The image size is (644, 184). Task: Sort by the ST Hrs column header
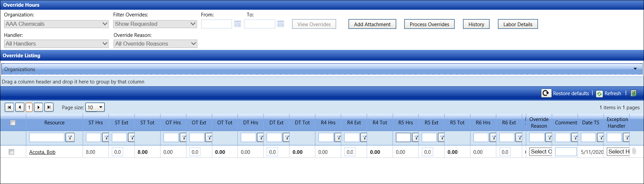tap(95, 123)
